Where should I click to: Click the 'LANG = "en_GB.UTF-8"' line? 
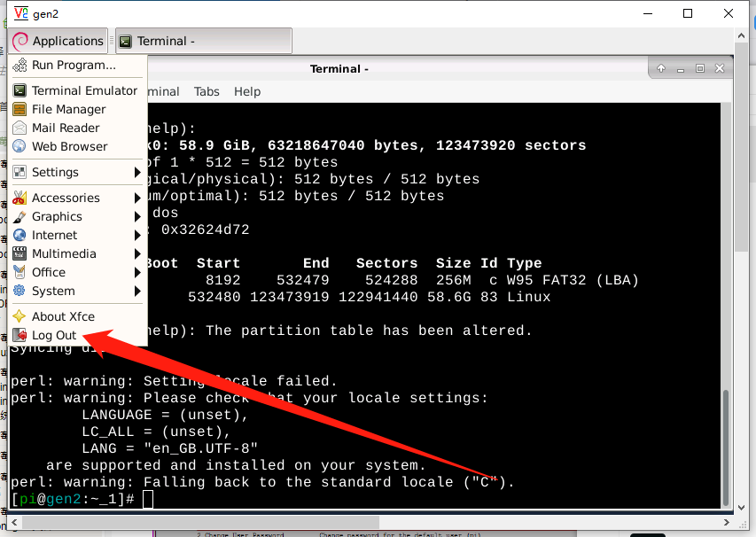[169, 448]
